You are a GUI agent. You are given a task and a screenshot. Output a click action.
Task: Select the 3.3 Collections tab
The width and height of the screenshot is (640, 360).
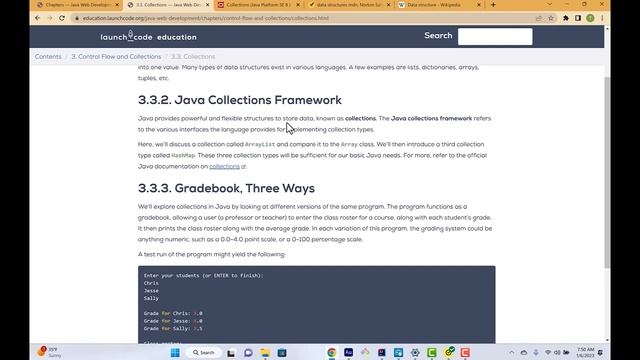click(x=168, y=5)
